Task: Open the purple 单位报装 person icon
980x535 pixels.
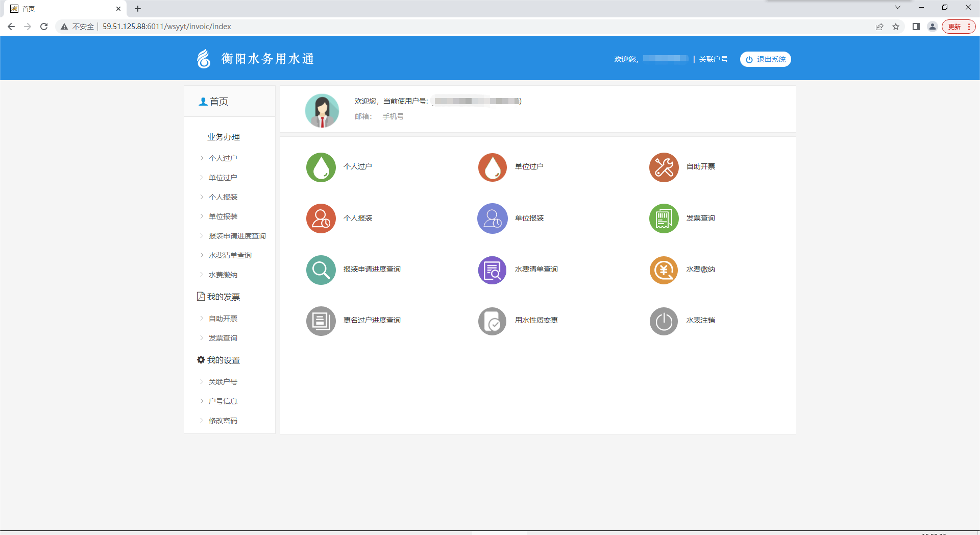Action: click(x=492, y=218)
